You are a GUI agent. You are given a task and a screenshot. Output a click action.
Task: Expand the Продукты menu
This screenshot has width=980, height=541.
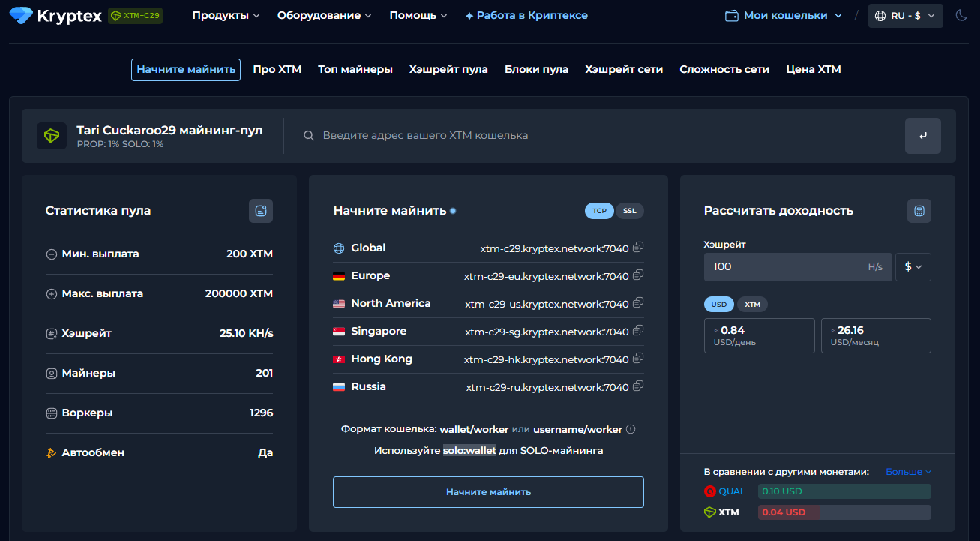226,16
